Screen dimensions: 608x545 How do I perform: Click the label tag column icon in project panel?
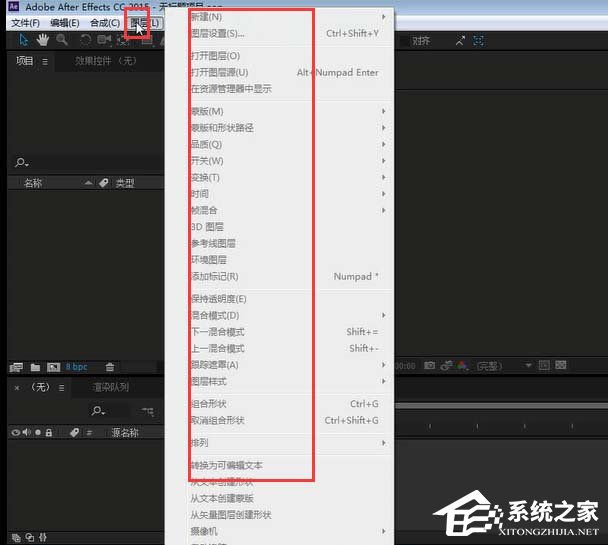pyautogui.click(x=104, y=183)
